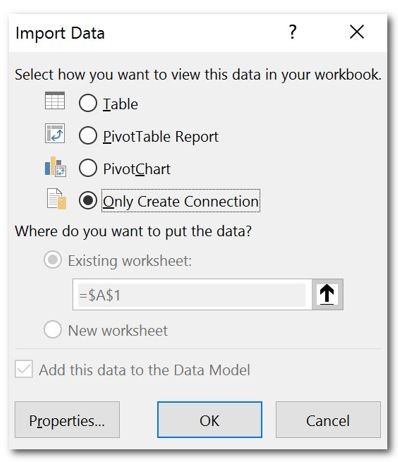Click the Only Create Connection document icon

56,199
